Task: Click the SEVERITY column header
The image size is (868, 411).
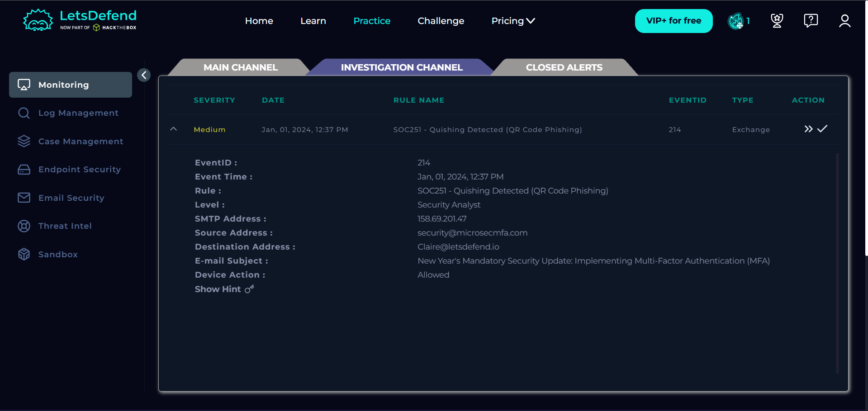Action: pos(214,100)
